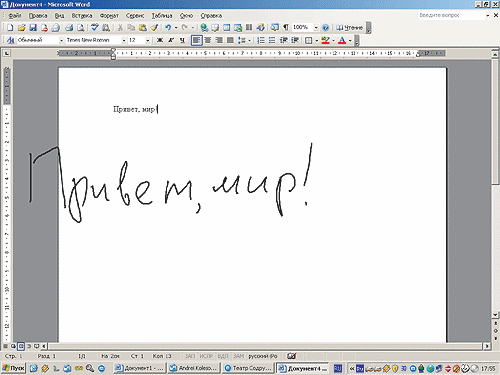Open the Styles and Formatting pane icon

pyautogui.click(x=10, y=40)
